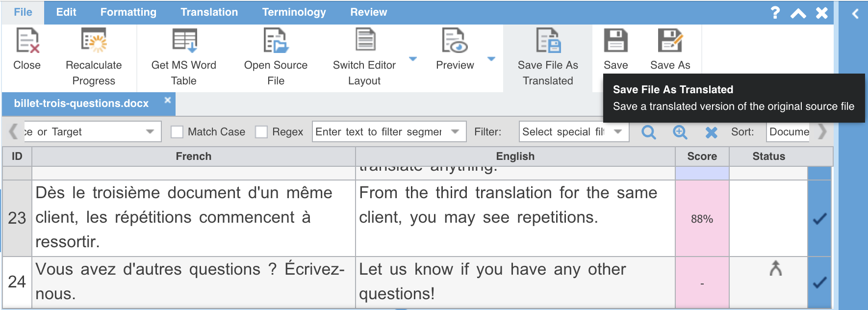Close the billet-trois-questions.docx tab

click(168, 100)
